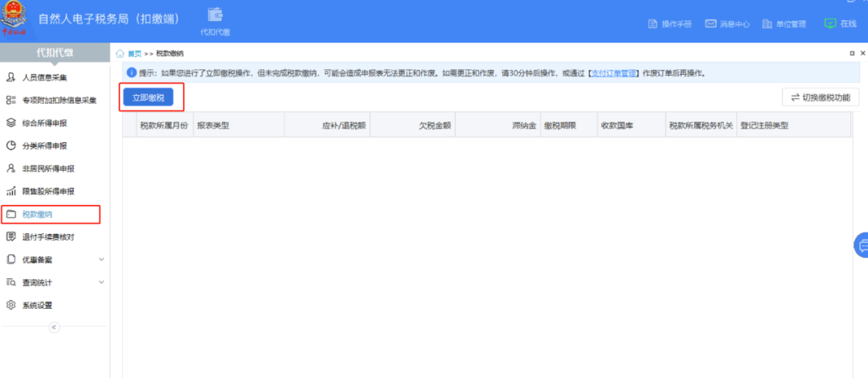Image resolution: width=868 pixels, height=378 pixels.
Task: Click 首页 breadcrumb link
Action: point(134,54)
